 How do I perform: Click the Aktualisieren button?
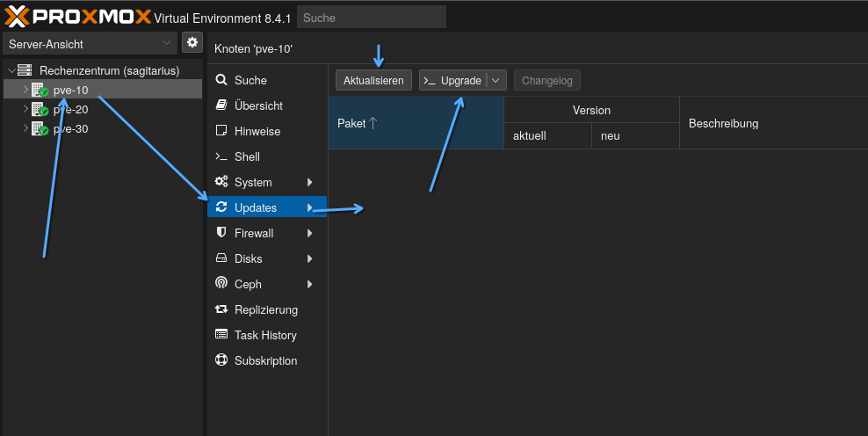tap(373, 80)
